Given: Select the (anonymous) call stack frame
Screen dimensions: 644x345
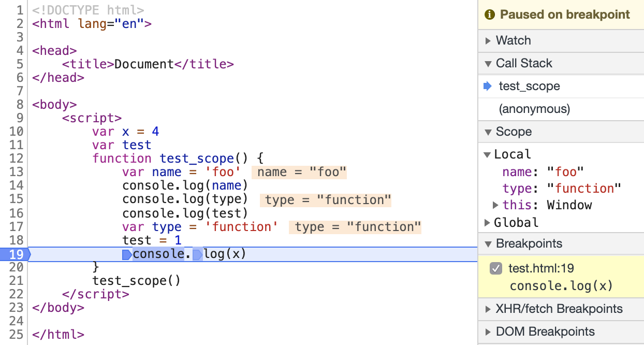Looking at the screenshot, I should point(534,109).
